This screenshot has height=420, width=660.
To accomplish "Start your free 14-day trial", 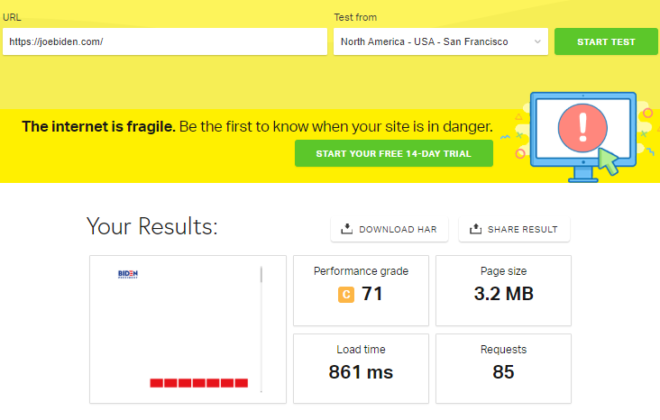I will (394, 154).
